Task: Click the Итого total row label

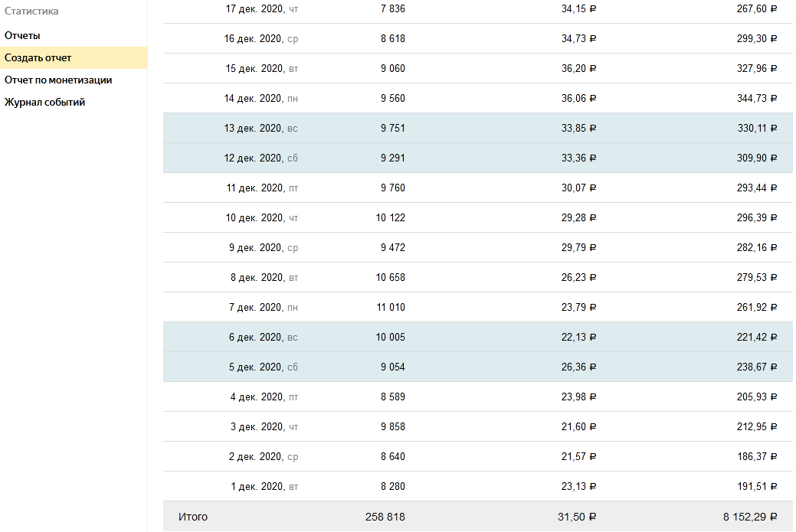Action: click(x=193, y=517)
